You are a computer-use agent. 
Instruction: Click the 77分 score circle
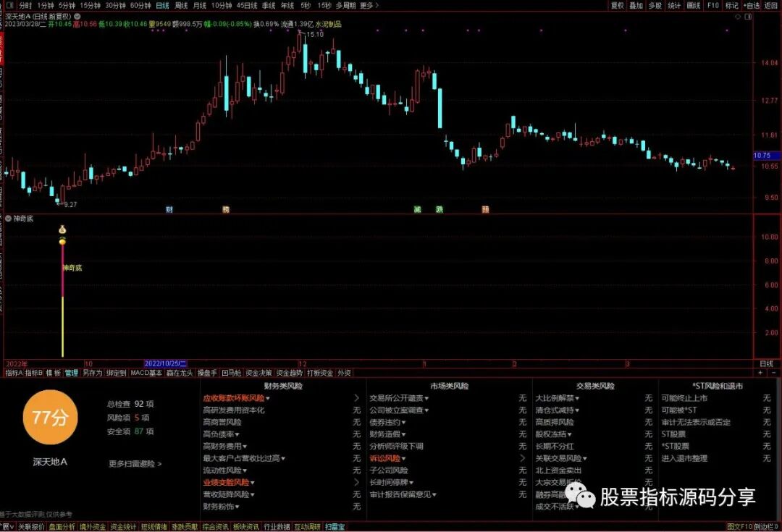coord(50,418)
